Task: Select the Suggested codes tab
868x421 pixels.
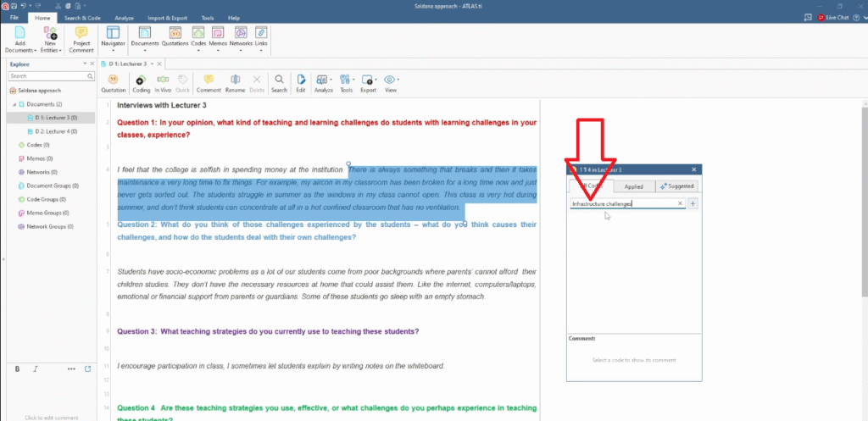Action: tap(676, 186)
